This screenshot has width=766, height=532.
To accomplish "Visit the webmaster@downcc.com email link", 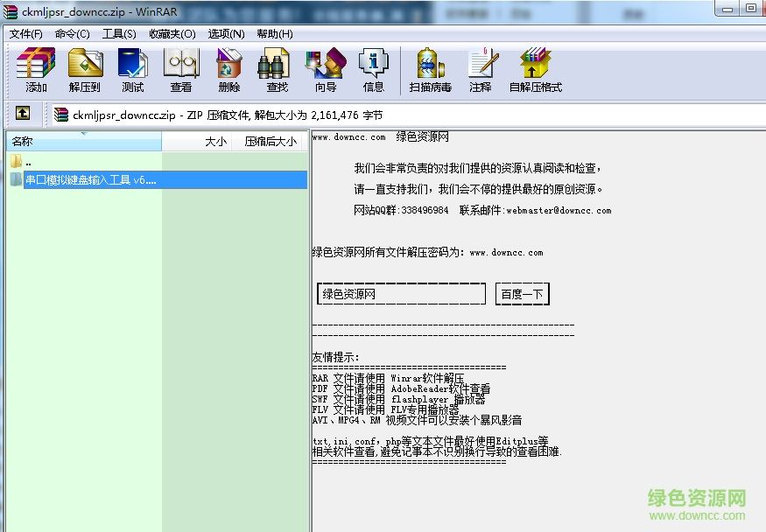I will pyautogui.click(x=560, y=210).
